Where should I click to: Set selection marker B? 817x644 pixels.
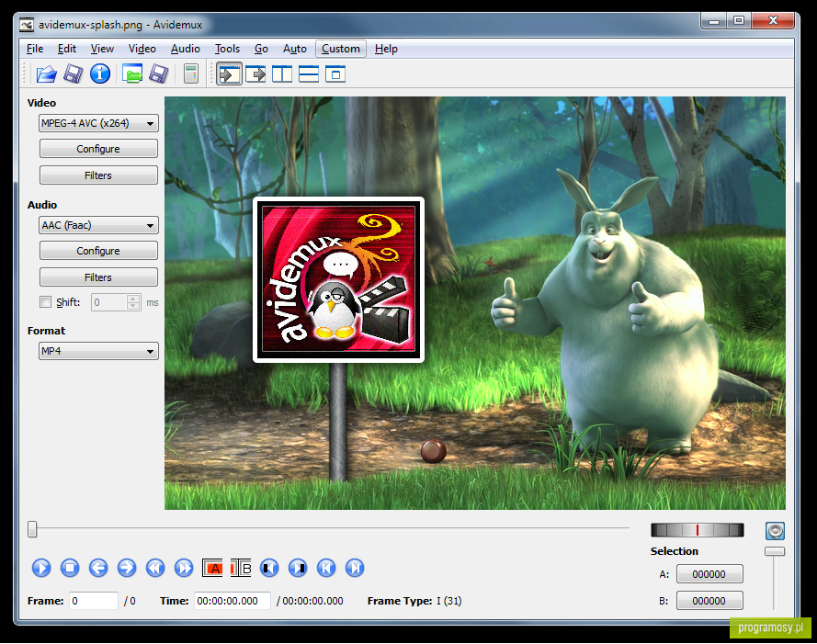[x=242, y=568]
